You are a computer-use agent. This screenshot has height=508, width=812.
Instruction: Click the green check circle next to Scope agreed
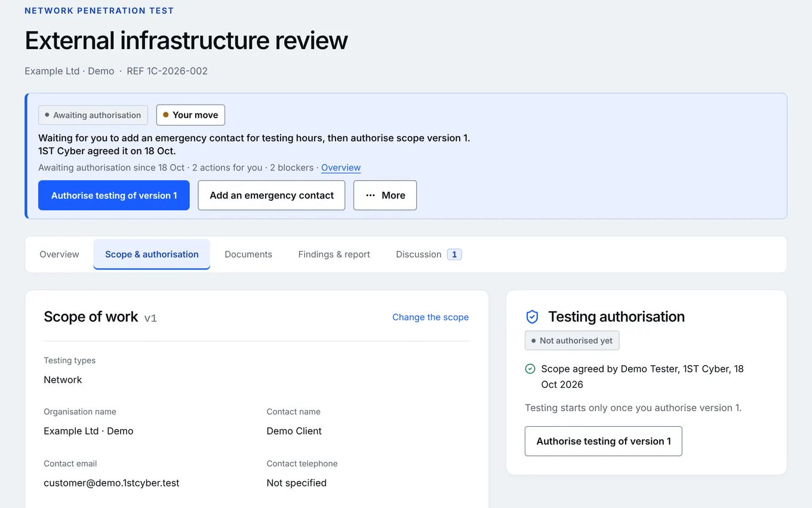[x=530, y=369]
